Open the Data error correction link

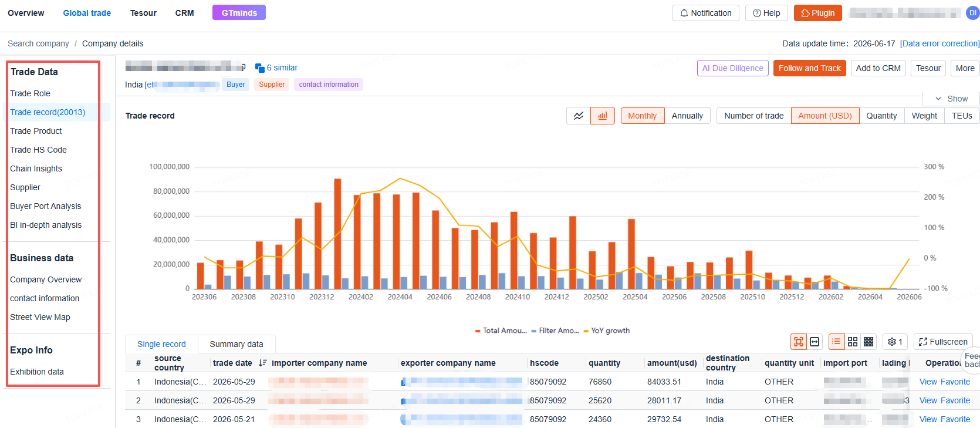point(940,43)
